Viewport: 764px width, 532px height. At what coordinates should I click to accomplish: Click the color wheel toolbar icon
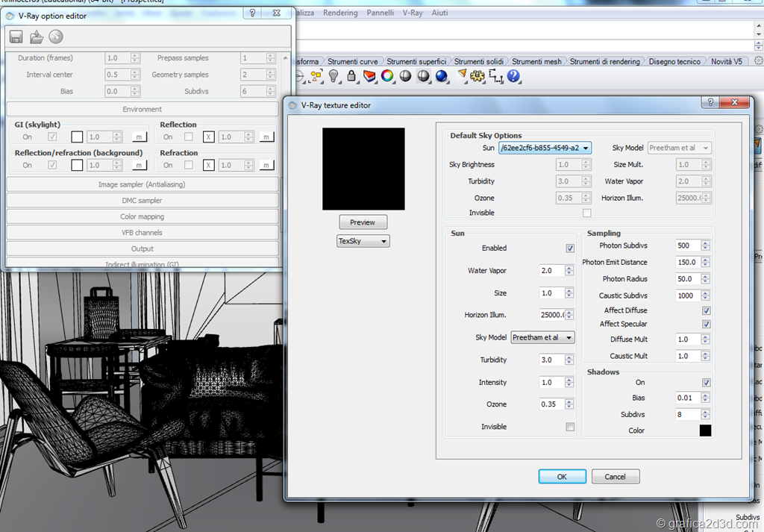[x=387, y=76]
